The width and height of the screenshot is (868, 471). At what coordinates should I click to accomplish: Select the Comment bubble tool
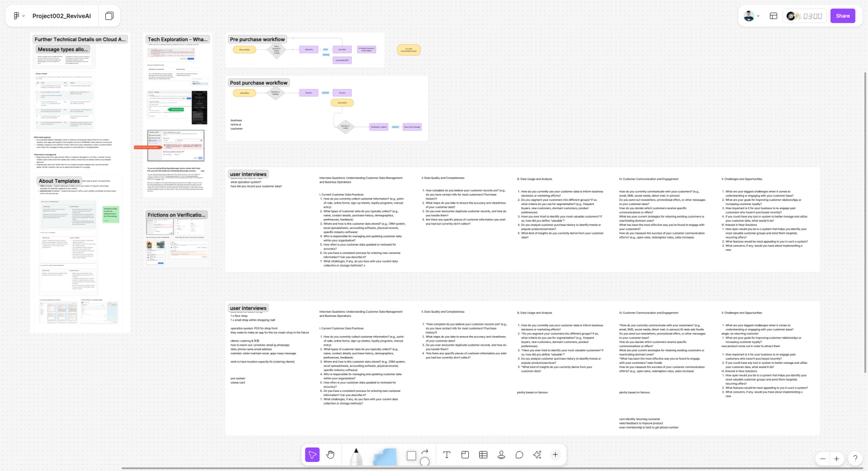point(519,455)
